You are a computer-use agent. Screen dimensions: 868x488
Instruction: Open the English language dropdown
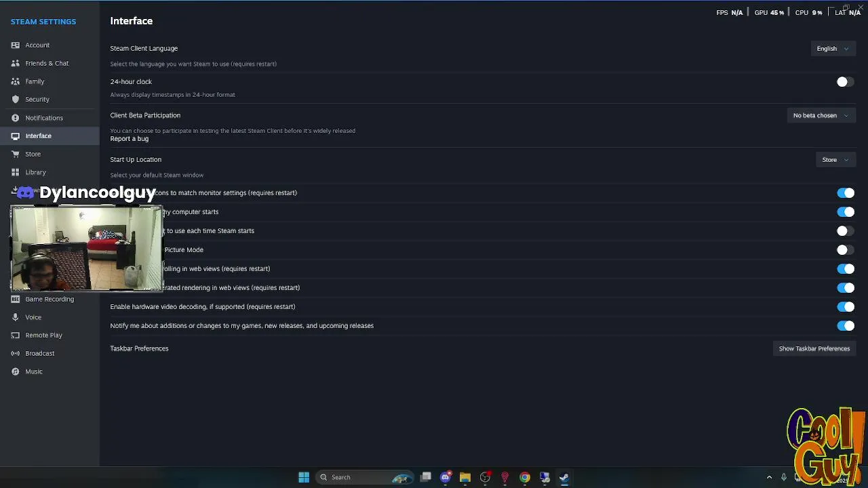pos(833,49)
